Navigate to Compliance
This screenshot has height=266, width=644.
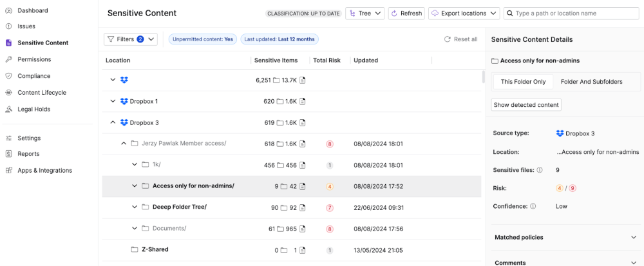pos(33,76)
